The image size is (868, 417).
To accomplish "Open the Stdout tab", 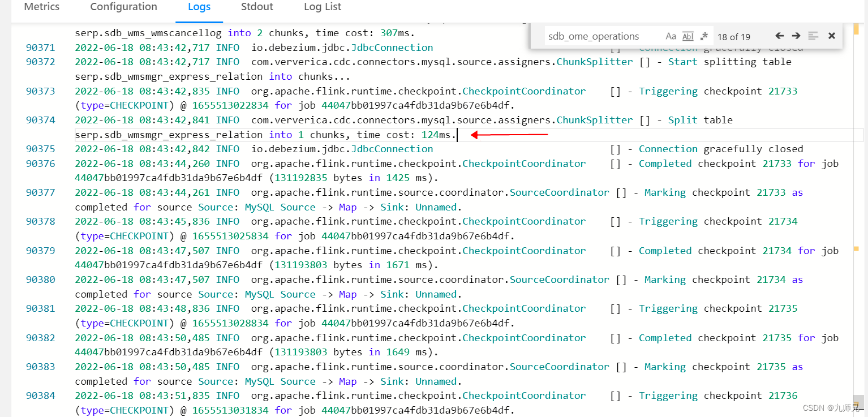I will [x=257, y=7].
